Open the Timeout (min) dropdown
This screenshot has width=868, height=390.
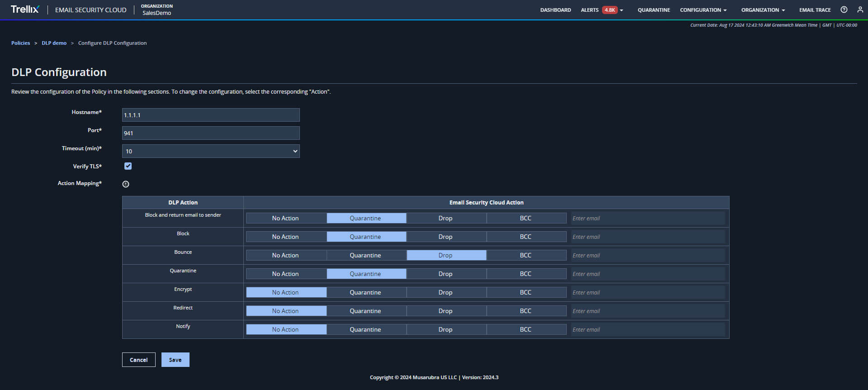(x=211, y=151)
